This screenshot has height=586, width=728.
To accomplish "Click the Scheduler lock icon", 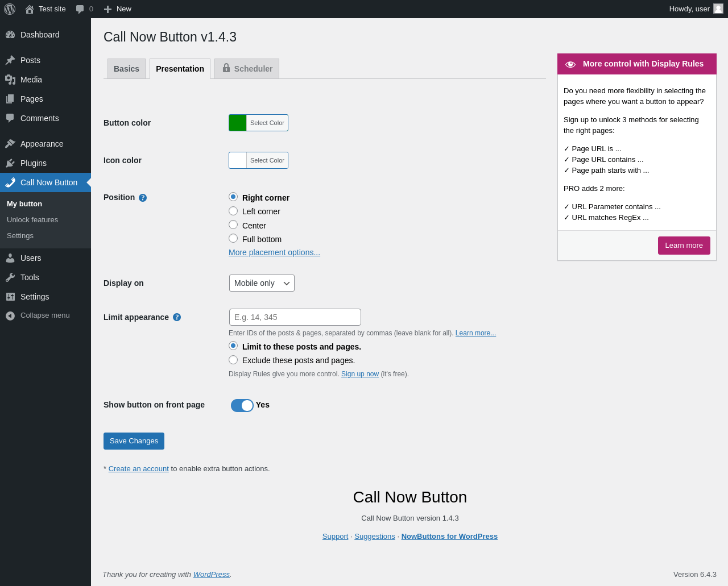I will click(x=226, y=68).
